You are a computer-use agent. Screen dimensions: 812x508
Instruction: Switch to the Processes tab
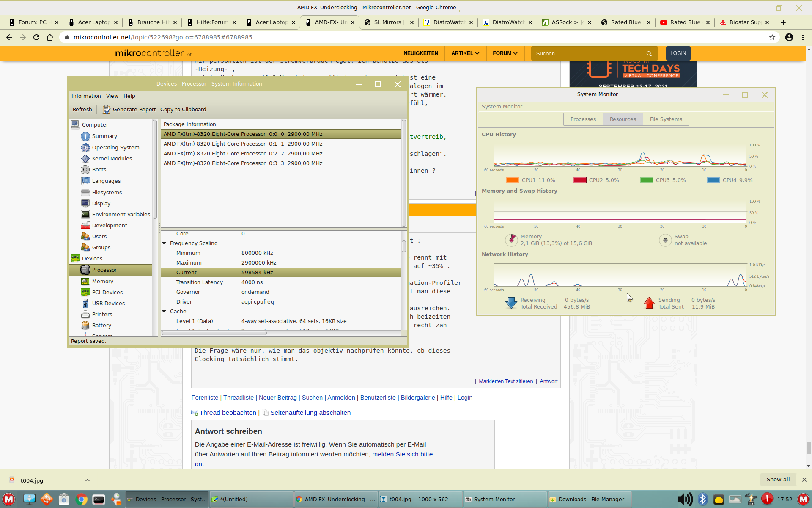(583, 119)
